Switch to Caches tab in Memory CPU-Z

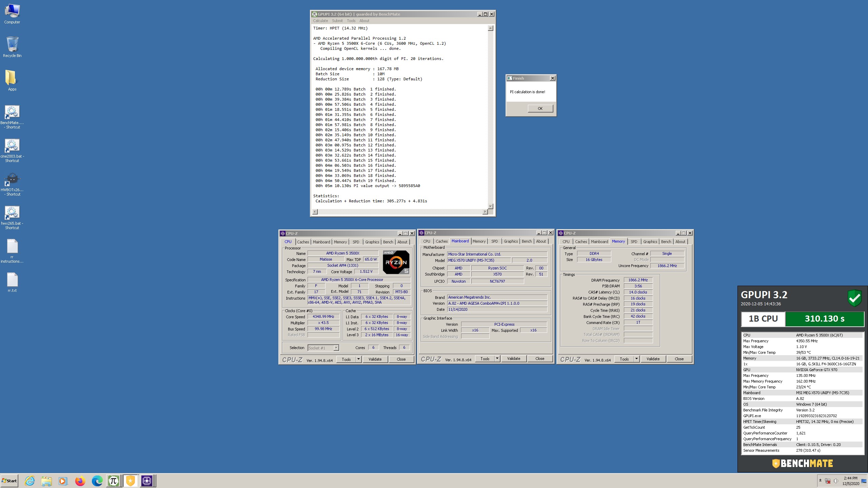581,242
